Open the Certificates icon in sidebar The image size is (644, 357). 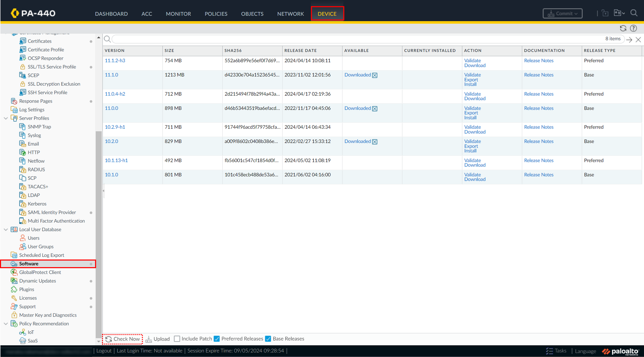(23, 41)
